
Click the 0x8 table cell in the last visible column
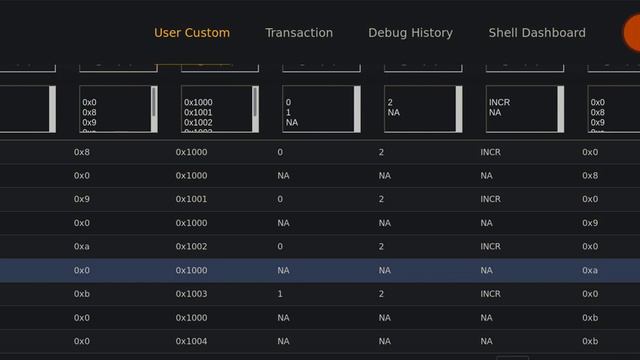tap(590, 176)
